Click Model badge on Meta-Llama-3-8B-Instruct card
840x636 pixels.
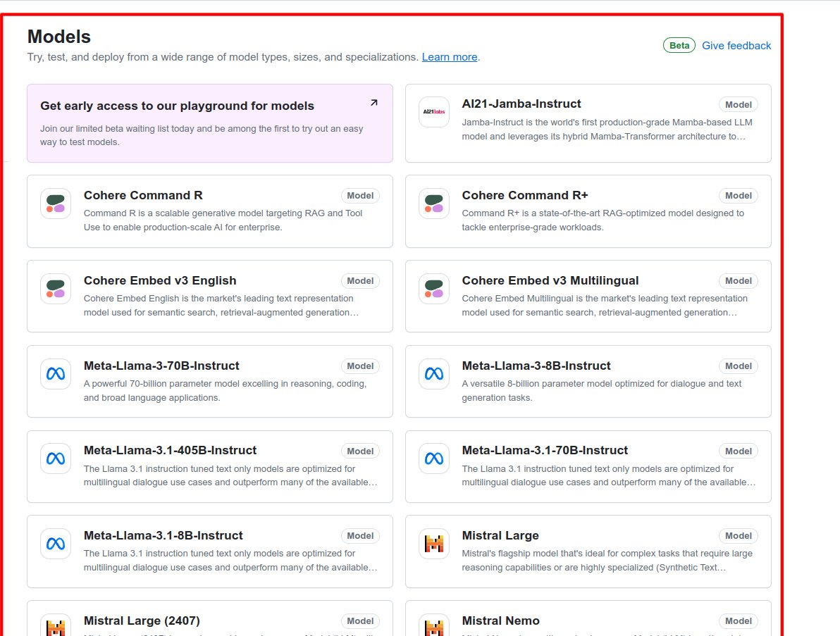click(x=739, y=366)
